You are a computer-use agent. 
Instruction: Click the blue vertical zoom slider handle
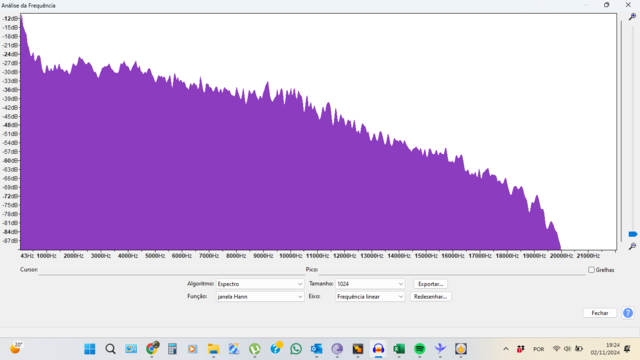633,234
